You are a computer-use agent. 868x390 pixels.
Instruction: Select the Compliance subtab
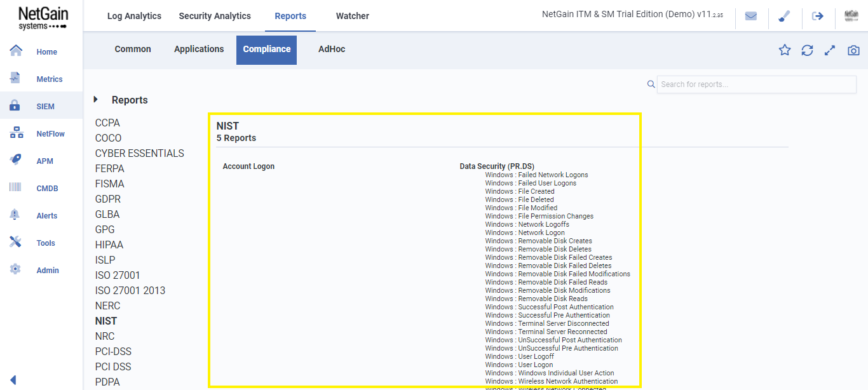pyautogui.click(x=267, y=50)
